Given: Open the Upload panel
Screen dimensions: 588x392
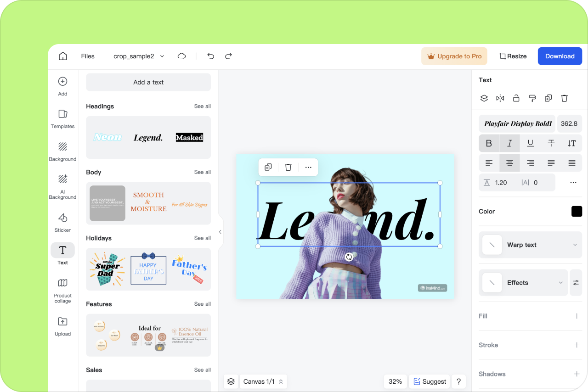Looking at the screenshot, I should 63,326.
